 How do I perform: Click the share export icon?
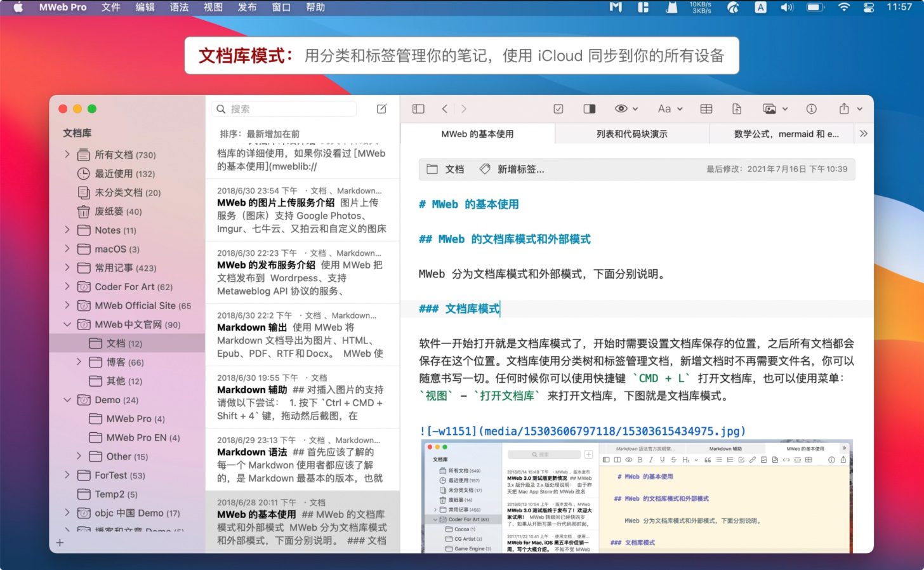click(844, 109)
